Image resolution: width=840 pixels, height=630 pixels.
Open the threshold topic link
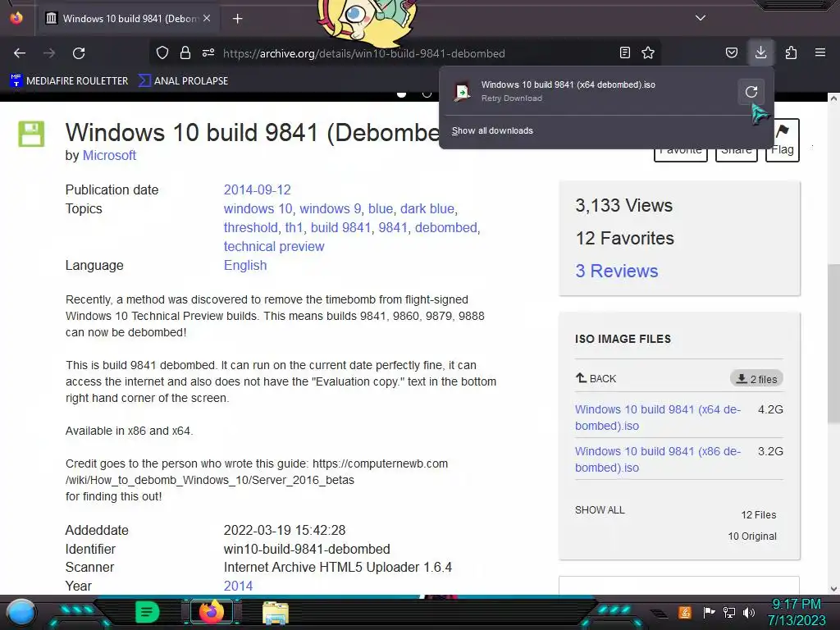[250, 227]
